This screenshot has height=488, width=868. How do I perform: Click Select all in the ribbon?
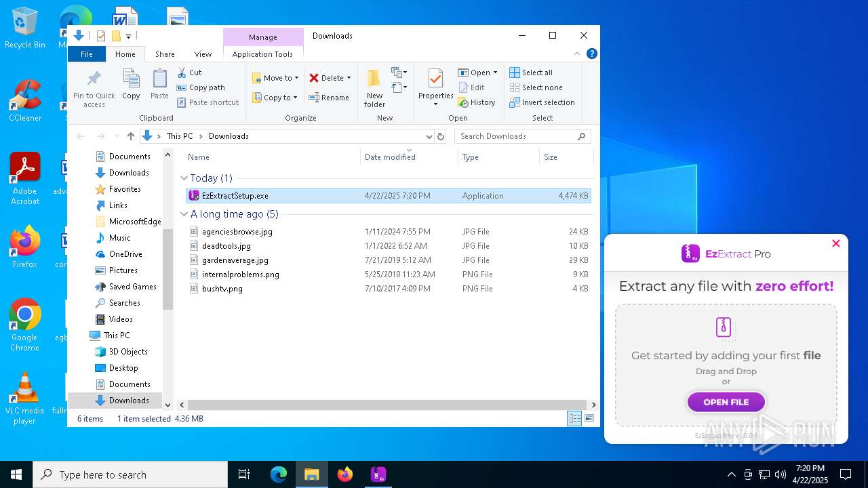pyautogui.click(x=531, y=73)
